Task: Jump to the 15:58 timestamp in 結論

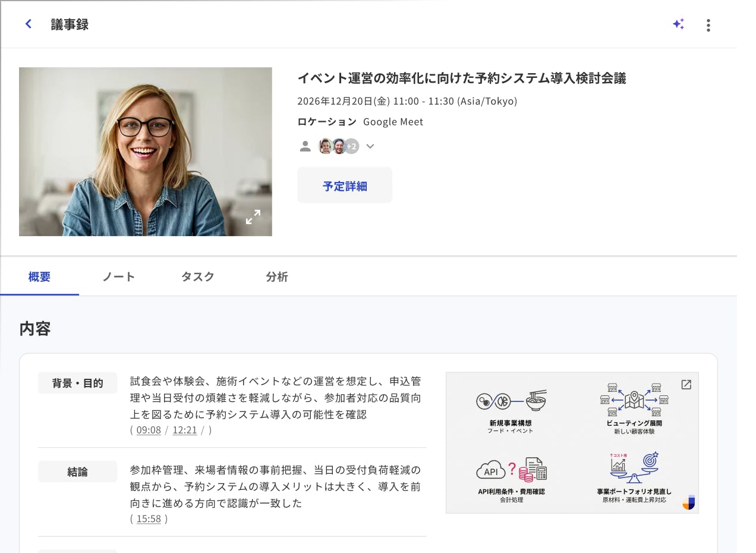Action: [149, 519]
